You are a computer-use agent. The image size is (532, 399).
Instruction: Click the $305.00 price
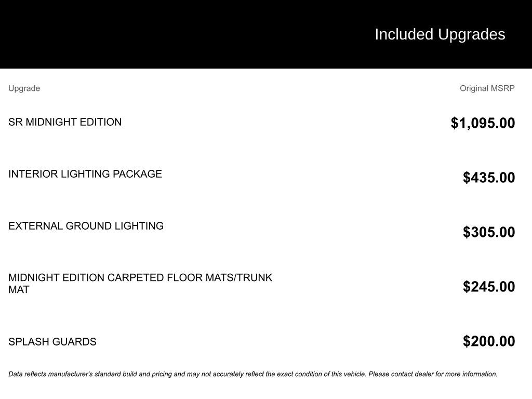(489, 232)
